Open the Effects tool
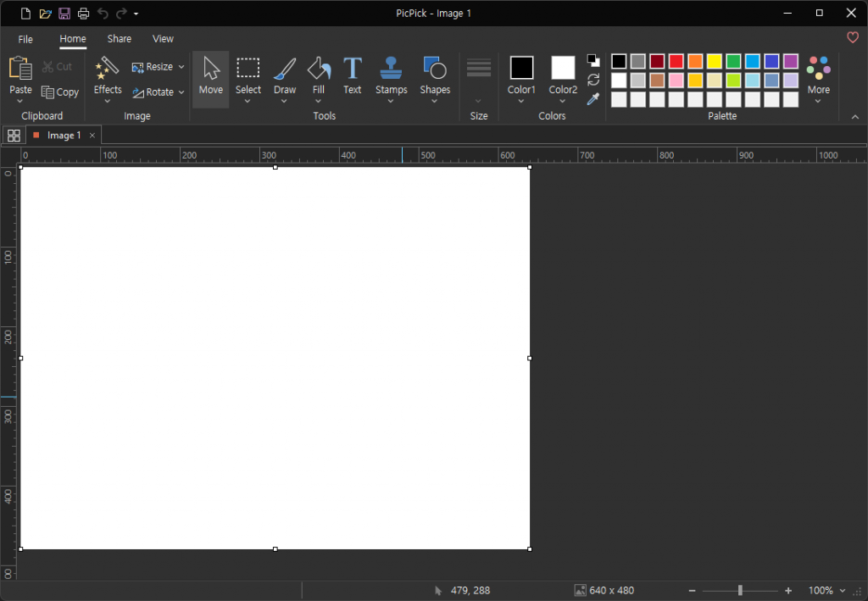868x601 pixels. tap(108, 75)
